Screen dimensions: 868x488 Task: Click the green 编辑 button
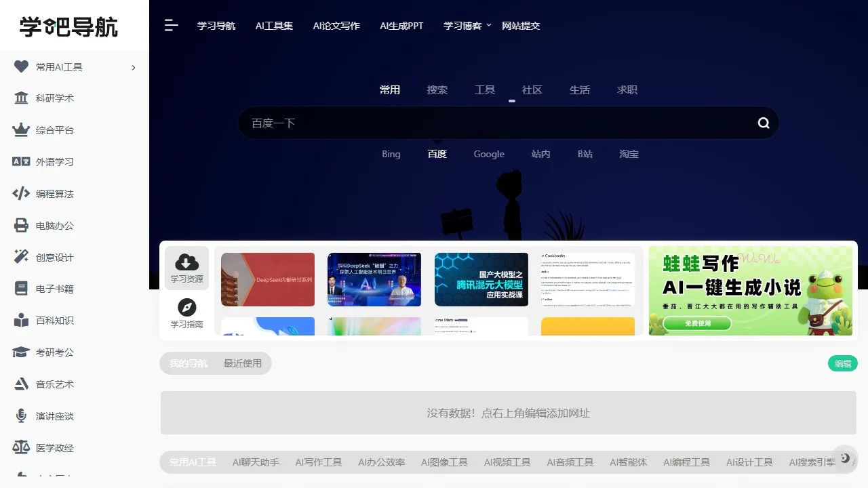(x=843, y=364)
